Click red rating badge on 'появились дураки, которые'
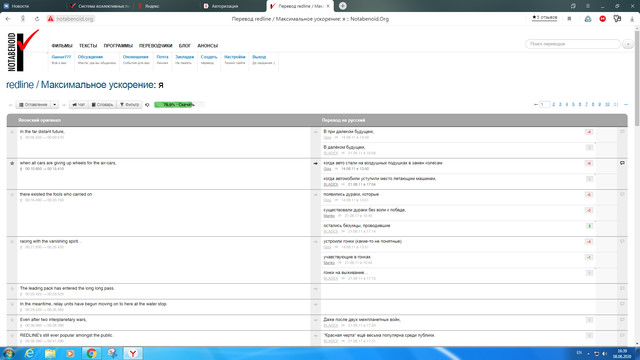640x360 pixels. click(x=589, y=195)
